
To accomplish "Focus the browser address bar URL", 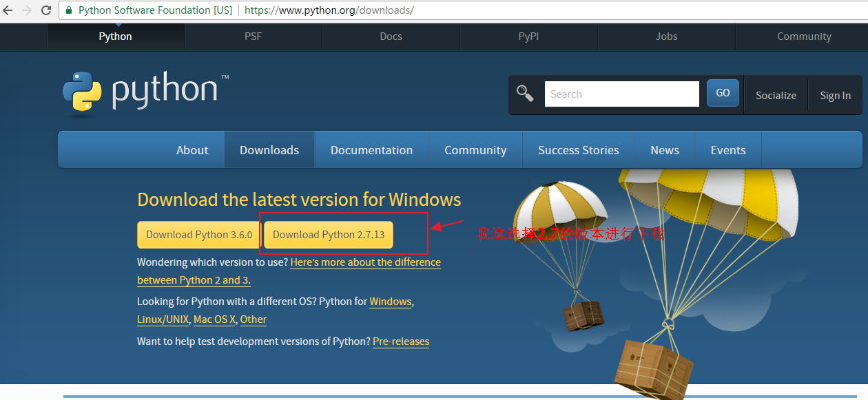I will (329, 10).
